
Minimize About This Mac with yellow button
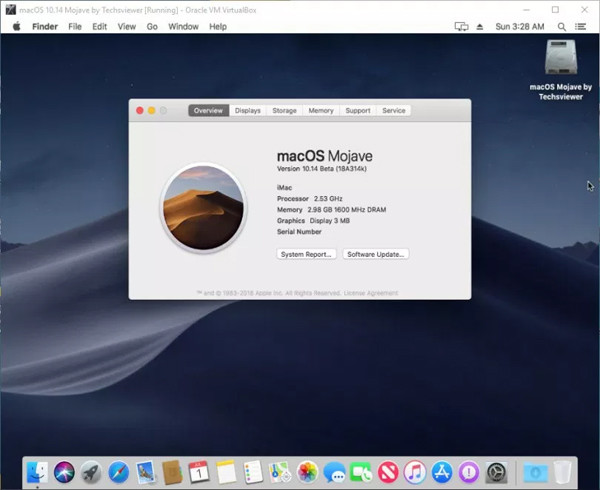(152, 111)
